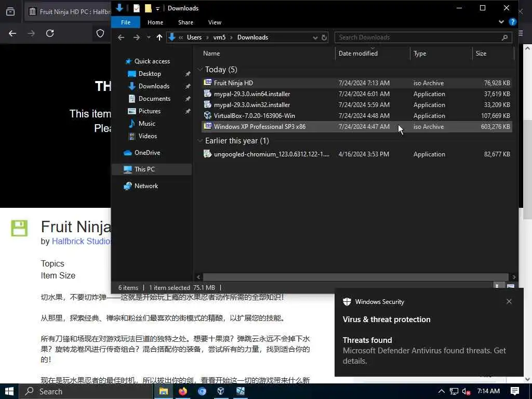Viewport: 532px width, 399px height.
Task: Open the Halfbrick Studios link on webpage
Action: 81,241
